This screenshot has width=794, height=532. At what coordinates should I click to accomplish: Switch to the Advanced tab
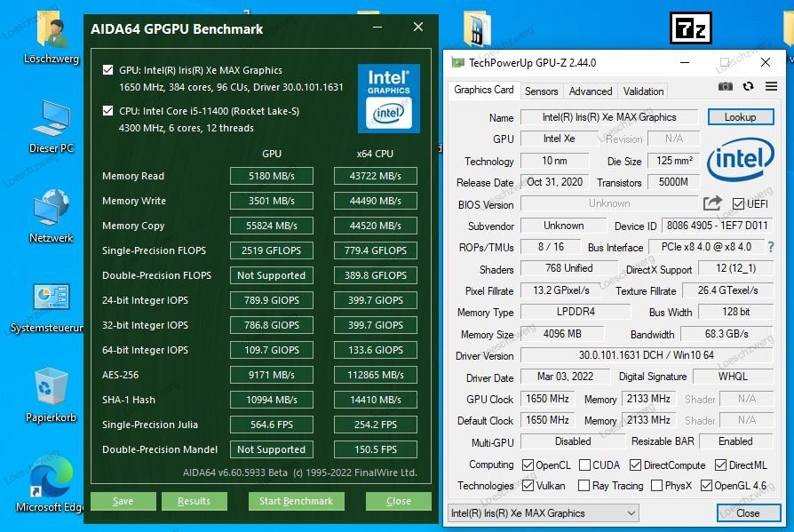pyautogui.click(x=591, y=91)
